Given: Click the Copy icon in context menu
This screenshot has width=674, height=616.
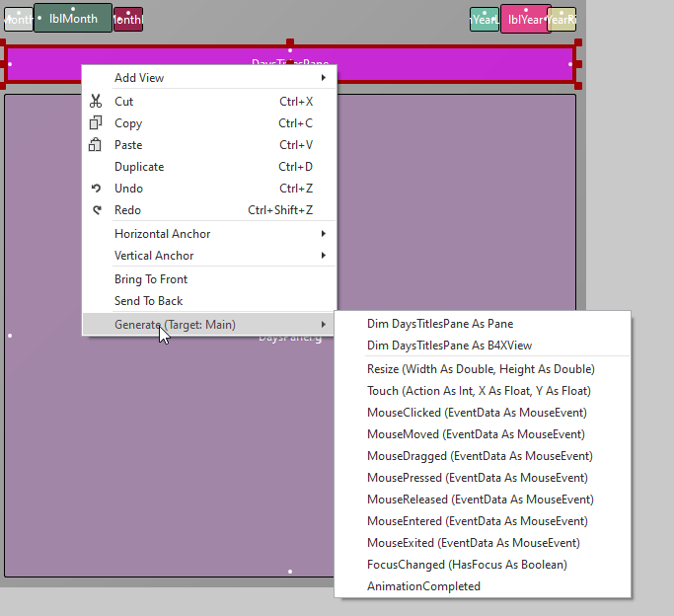Looking at the screenshot, I should [x=96, y=123].
